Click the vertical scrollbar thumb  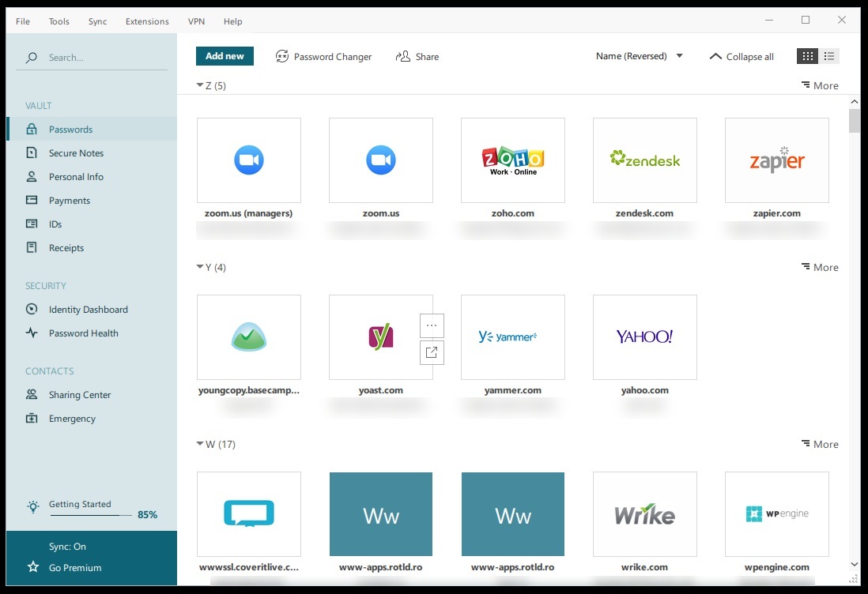coord(855,121)
